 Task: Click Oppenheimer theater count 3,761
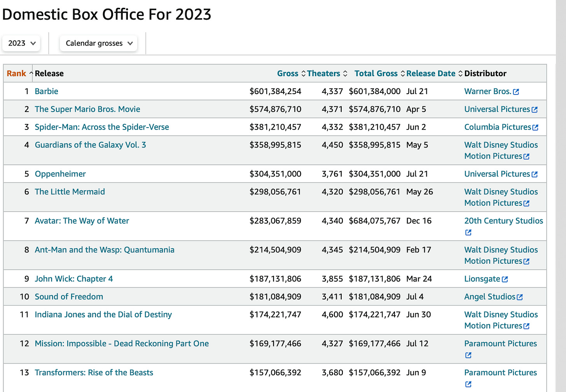[332, 174]
